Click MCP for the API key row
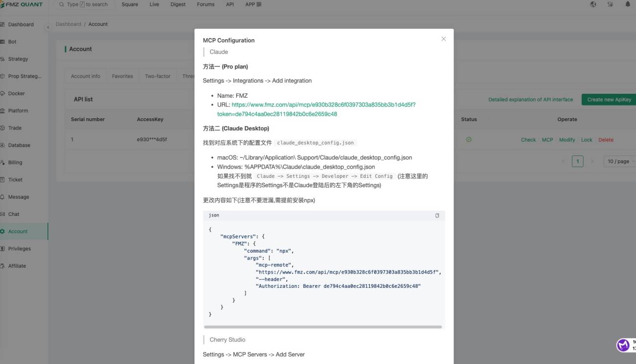Screen dimensions: 636x364 547,140
